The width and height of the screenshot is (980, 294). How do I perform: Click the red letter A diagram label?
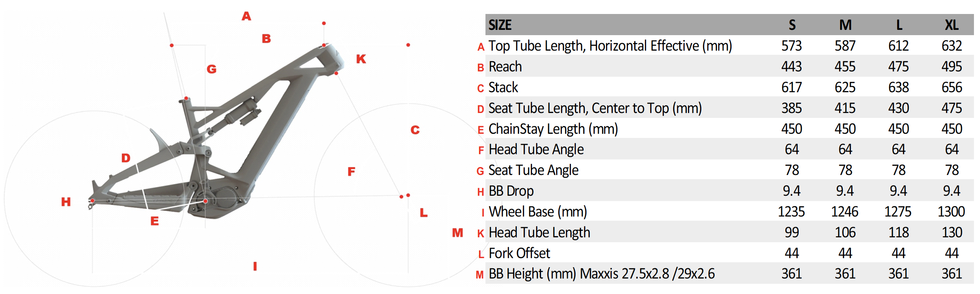click(x=246, y=16)
